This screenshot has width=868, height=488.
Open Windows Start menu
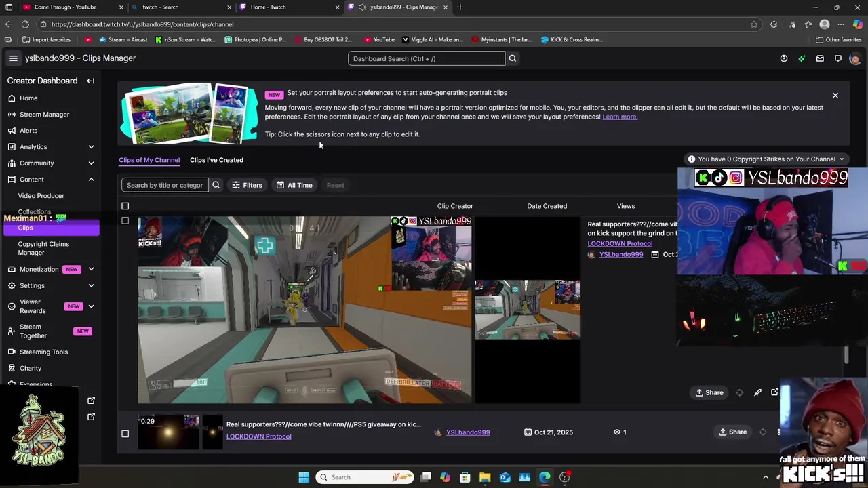tap(304, 477)
